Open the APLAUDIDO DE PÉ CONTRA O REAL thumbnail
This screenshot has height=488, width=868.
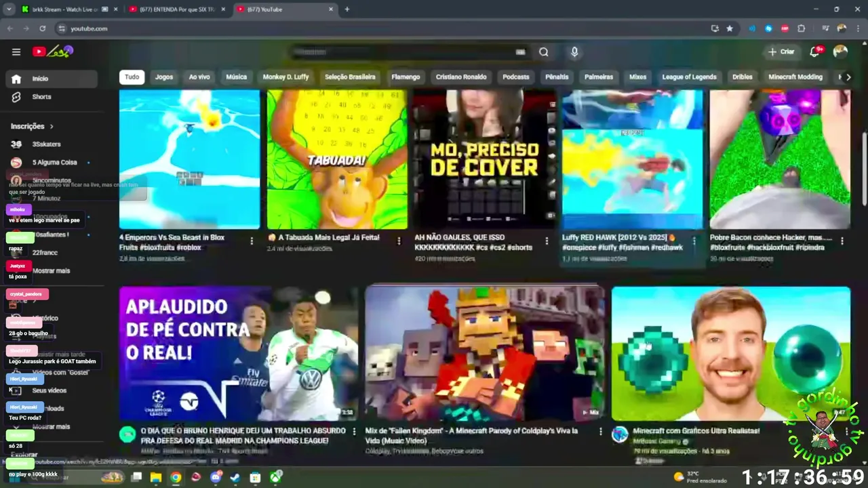pos(239,353)
